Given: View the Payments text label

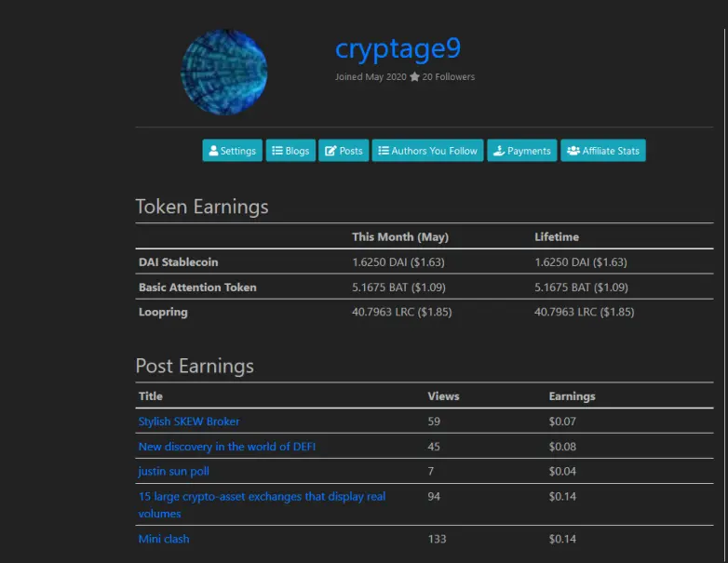Looking at the screenshot, I should (x=529, y=151).
